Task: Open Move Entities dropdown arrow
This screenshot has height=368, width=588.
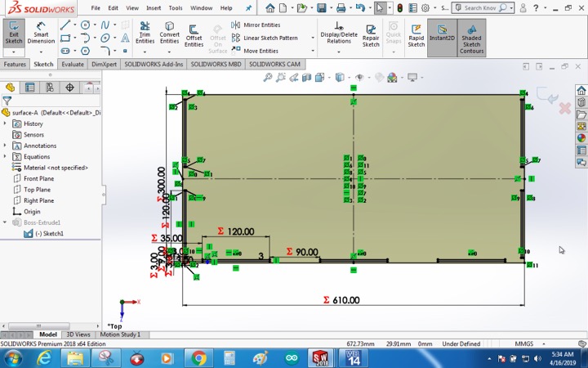Action: 313,51
